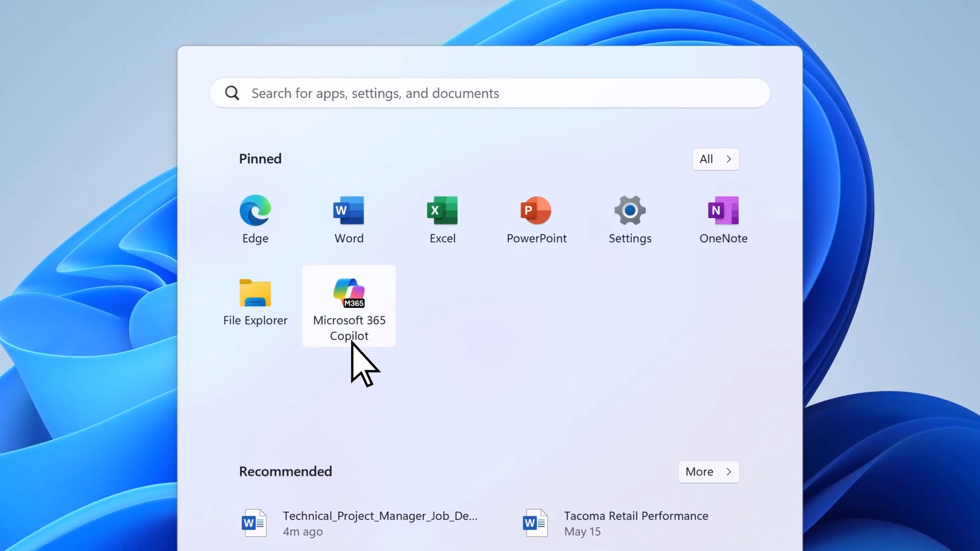Viewport: 980px width, 551px height.
Task: Launch Microsoft 365 Copilot app
Action: (x=349, y=306)
